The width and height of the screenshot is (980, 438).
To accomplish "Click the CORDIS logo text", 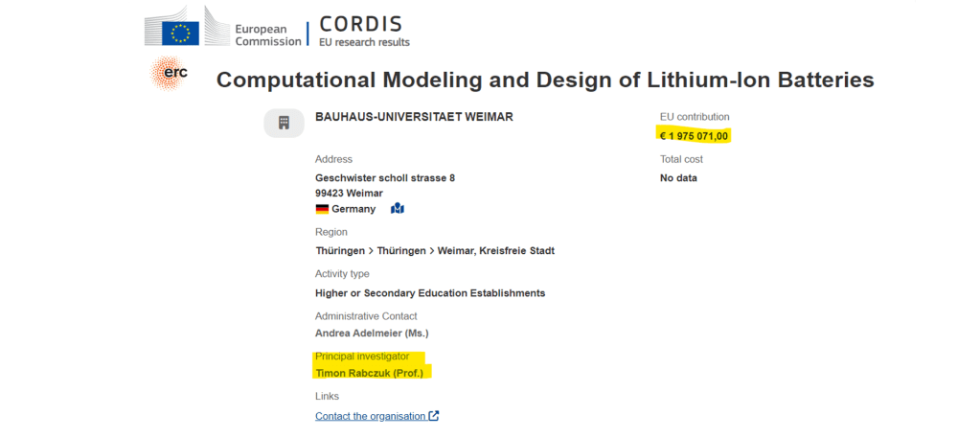I will coord(360,24).
